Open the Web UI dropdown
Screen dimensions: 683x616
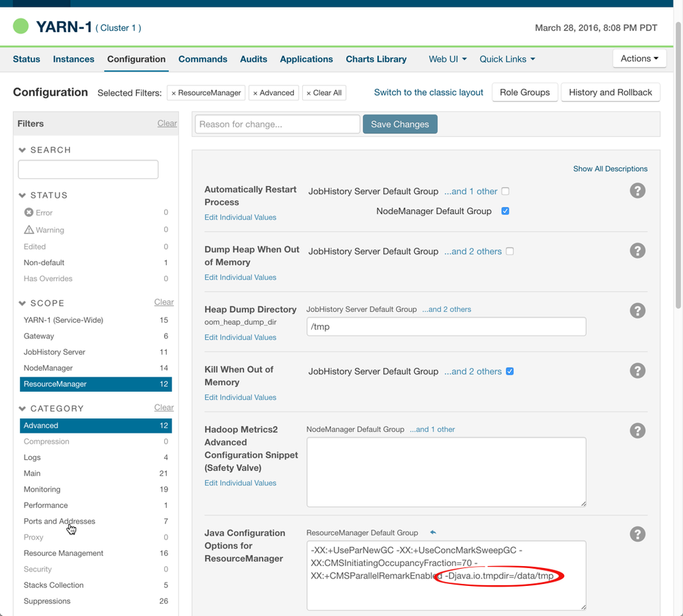pyautogui.click(x=447, y=59)
